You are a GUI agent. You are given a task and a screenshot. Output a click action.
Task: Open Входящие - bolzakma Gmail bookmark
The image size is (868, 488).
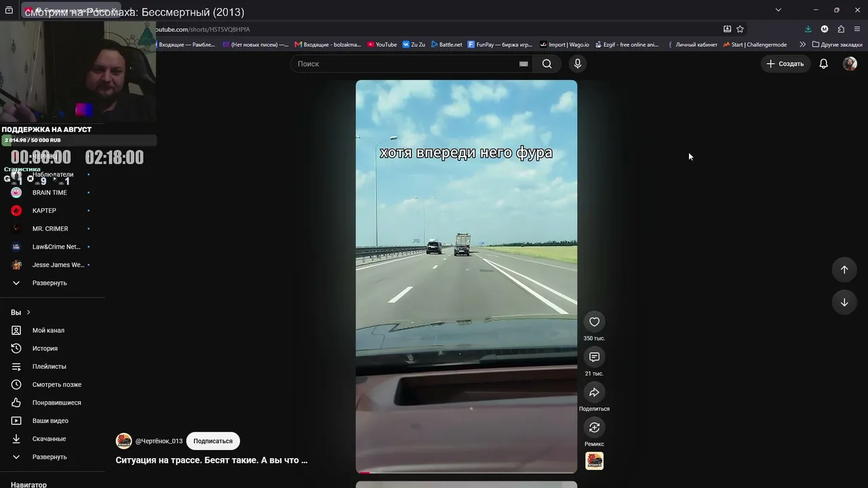328,45
